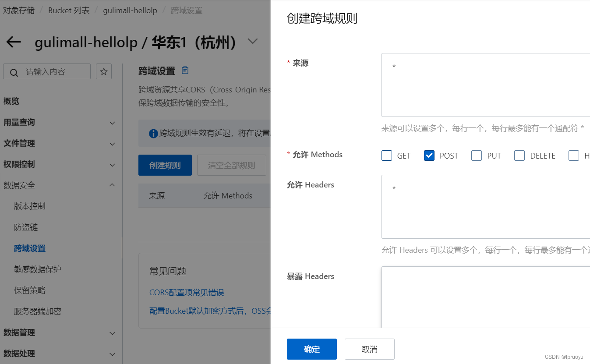The width and height of the screenshot is (590, 364).
Task: Open 防盗链 in the sidebar
Action: tap(26, 227)
